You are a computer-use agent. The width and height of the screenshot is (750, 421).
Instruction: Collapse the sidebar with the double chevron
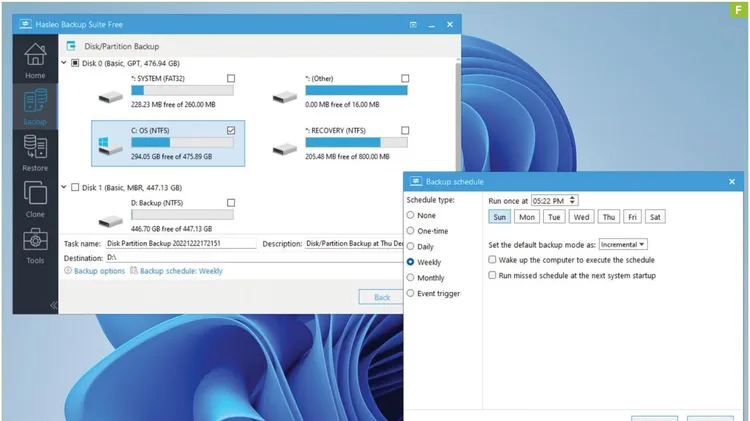54,305
